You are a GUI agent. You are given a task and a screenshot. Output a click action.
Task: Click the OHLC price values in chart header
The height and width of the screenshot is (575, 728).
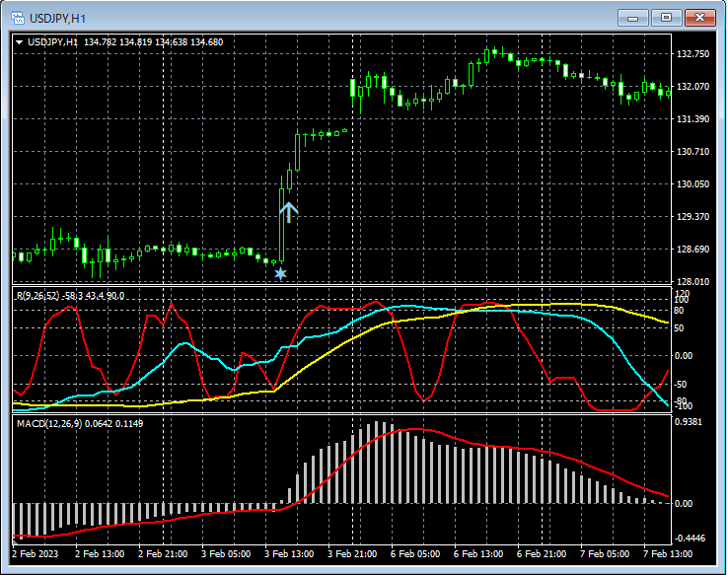point(154,42)
